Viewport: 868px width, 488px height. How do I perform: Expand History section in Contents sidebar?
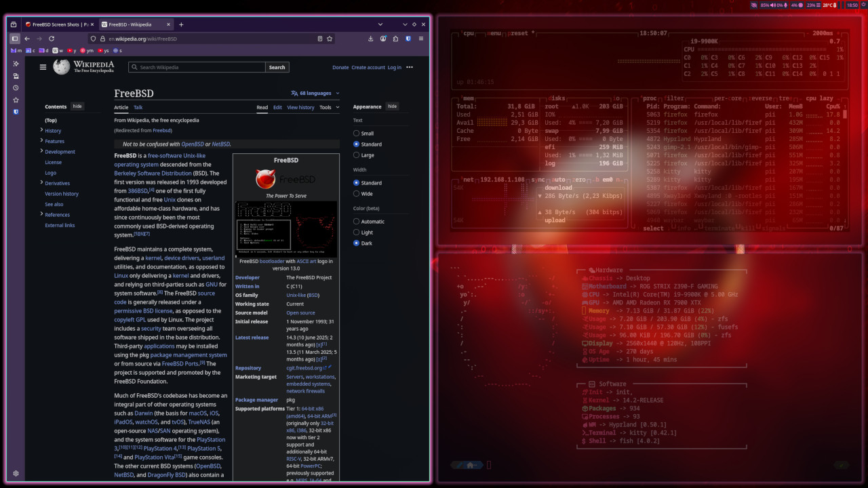pyautogui.click(x=41, y=130)
